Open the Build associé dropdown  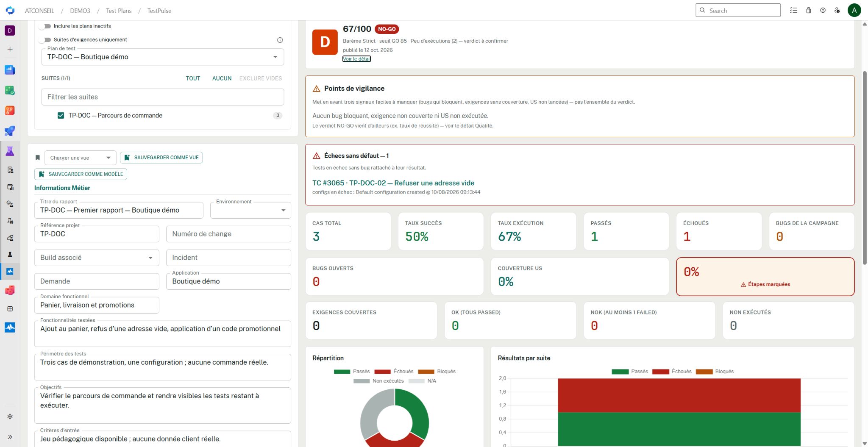click(97, 258)
